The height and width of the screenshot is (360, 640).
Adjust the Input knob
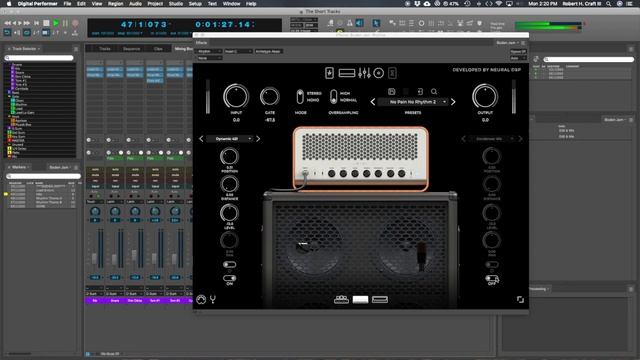click(236, 96)
